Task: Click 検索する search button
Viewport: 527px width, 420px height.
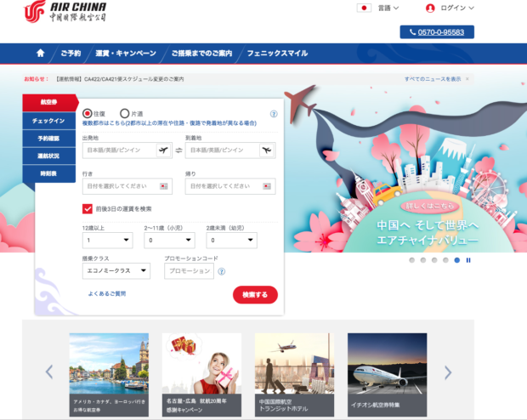Action: click(x=255, y=295)
